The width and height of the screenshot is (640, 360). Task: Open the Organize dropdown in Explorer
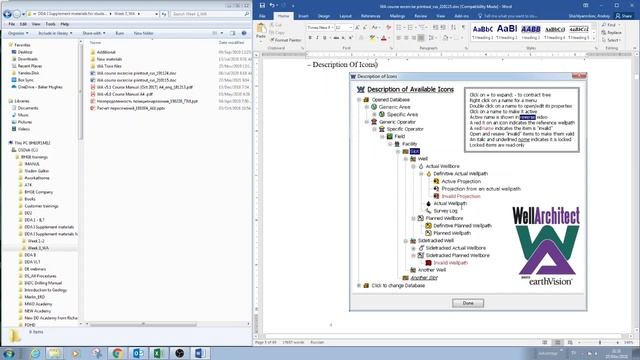(18, 33)
